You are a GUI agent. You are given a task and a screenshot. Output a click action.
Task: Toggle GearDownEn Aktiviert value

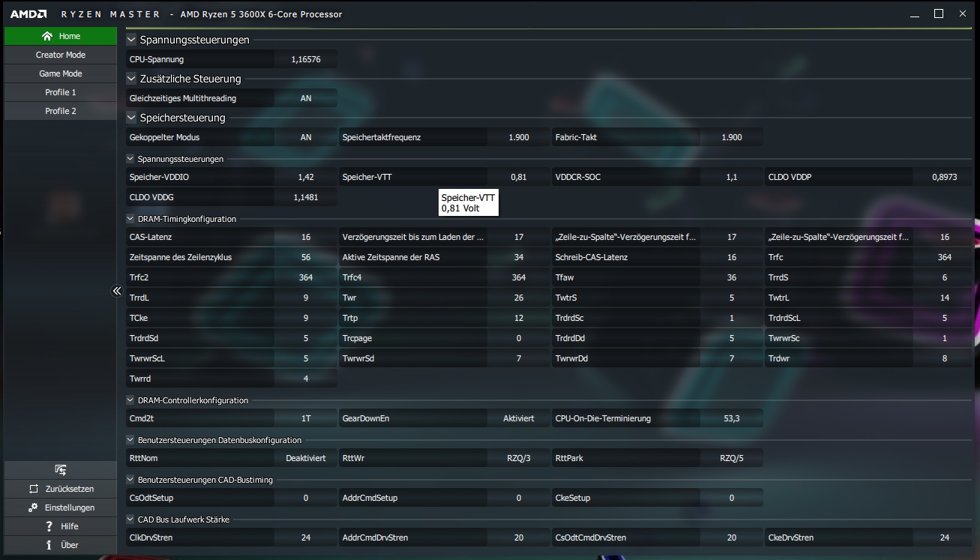(x=519, y=418)
